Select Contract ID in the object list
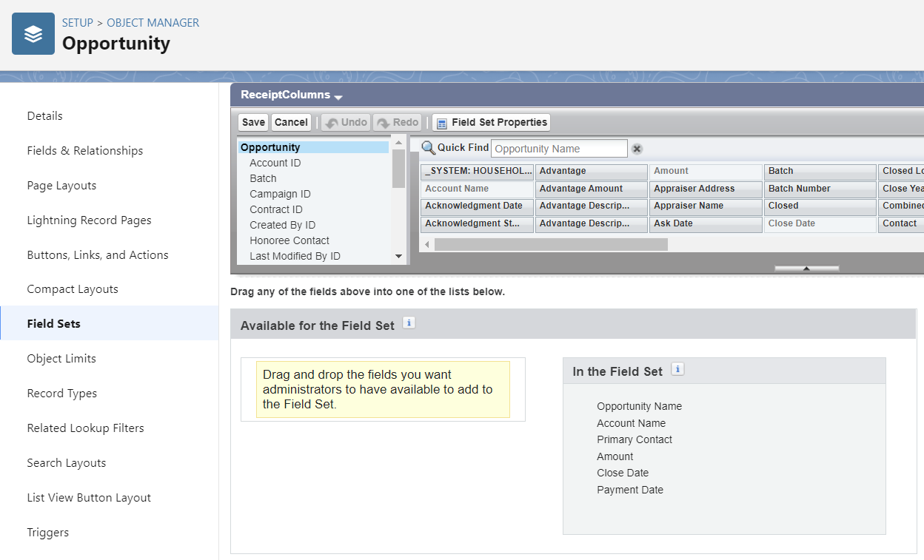 (x=276, y=209)
